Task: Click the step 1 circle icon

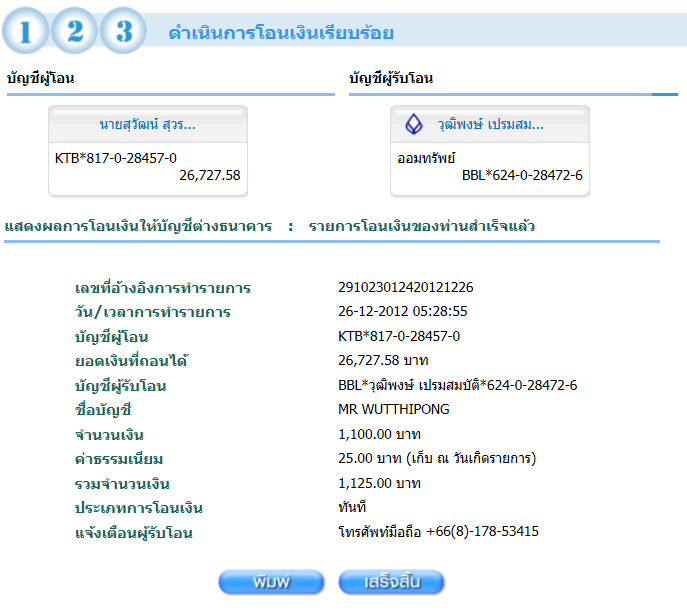Action: (x=25, y=31)
